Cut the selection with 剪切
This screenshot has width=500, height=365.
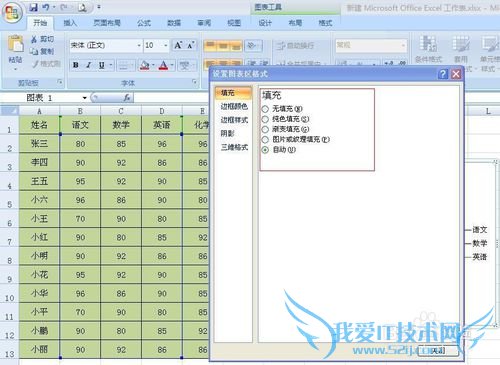pyautogui.click(x=42, y=39)
